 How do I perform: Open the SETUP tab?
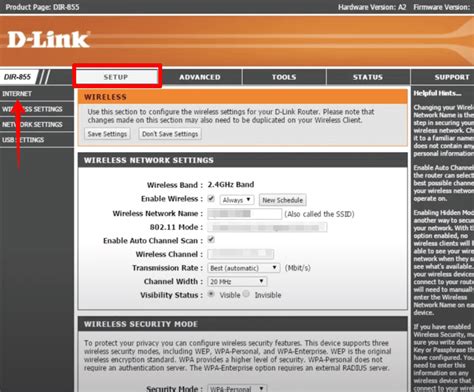pos(116,77)
